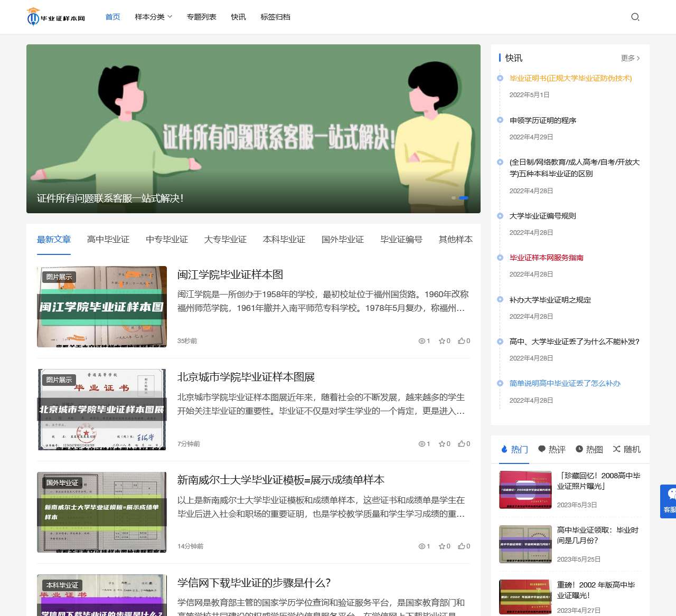Image resolution: width=676 pixels, height=616 pixels.
Task: Like the 北京城市学院毕业证样本图展 article
Action: tap(461, 444)
